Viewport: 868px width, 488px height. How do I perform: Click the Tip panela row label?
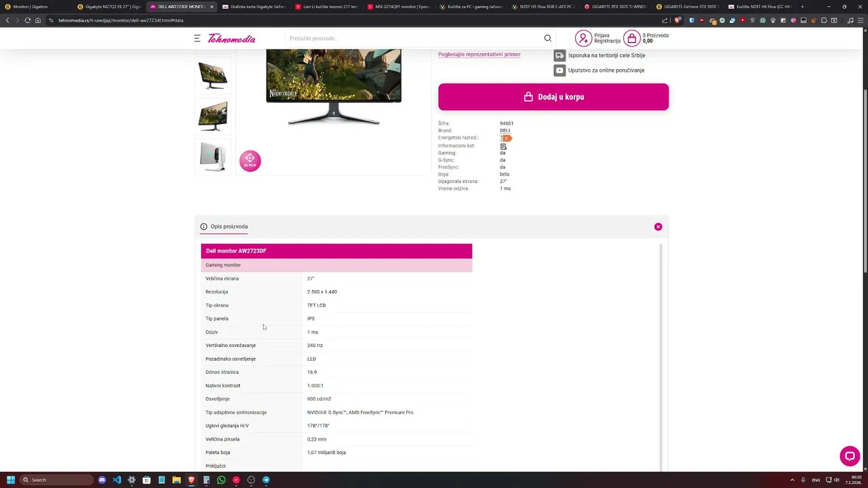217,319
